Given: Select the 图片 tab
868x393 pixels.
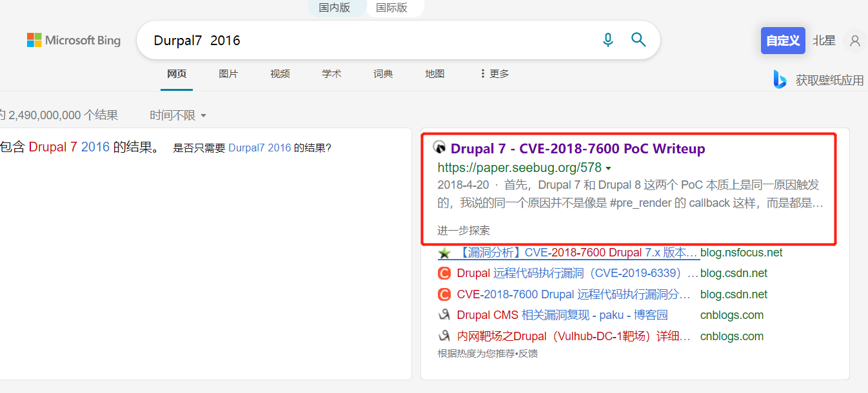Looking at the screenshot, I should pos(228,74).
